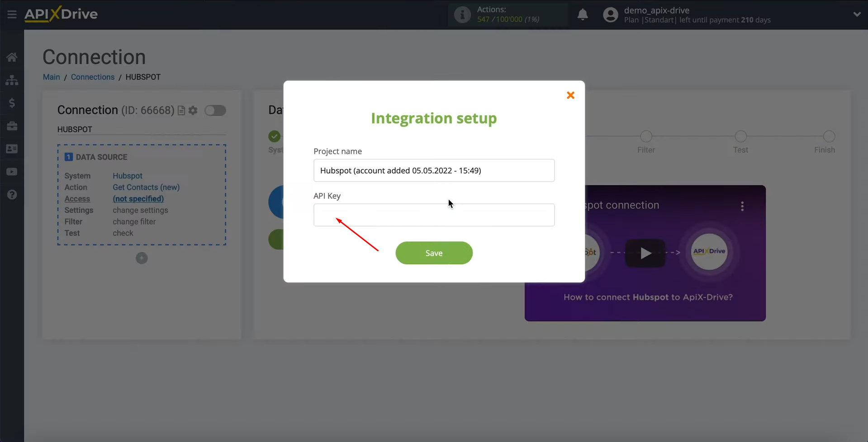The height and width of the screenshot is (442, 868).
Task: Open the three-dot menu on the video card
Action: tap(742, 206)
